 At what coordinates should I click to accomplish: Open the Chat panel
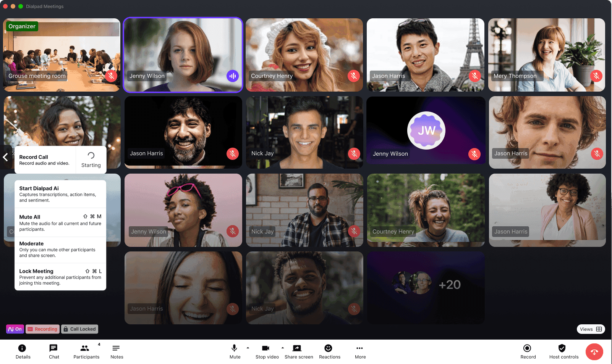(x=54, y=351)
